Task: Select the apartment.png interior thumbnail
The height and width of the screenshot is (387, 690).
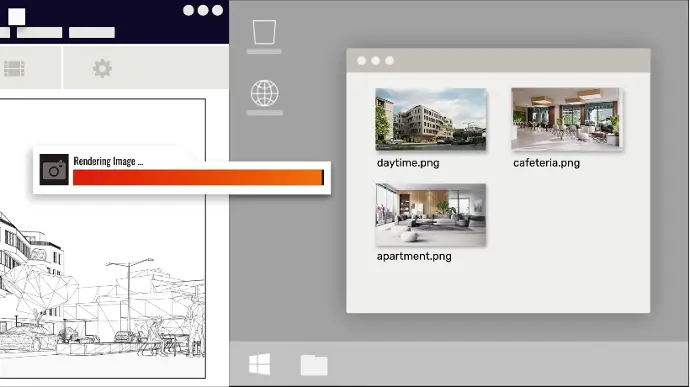Action: 431,215
